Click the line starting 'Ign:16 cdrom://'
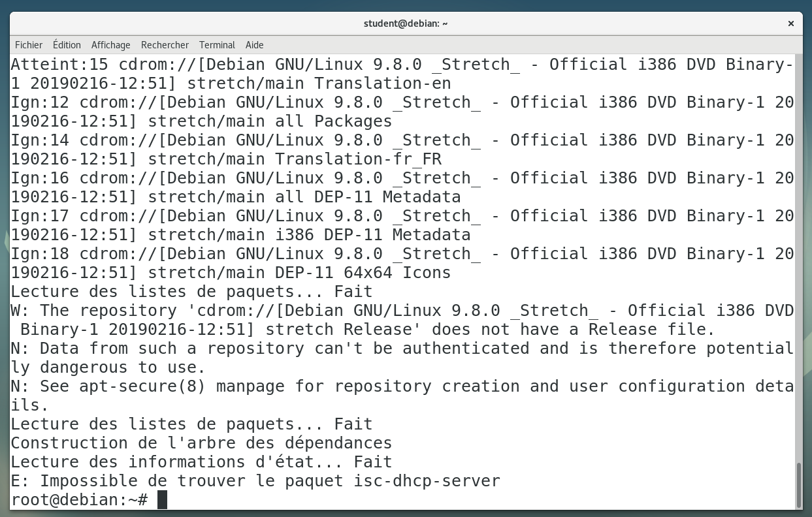The width and height of the screenshot is (812, 517). (402, 187)
